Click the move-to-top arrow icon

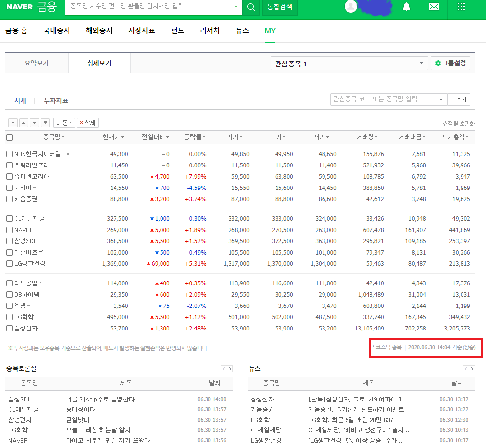tap(13, 123)
